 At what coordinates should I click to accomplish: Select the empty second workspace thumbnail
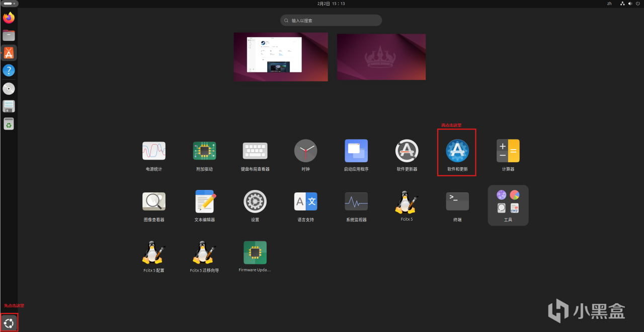[x=381, y=57]
